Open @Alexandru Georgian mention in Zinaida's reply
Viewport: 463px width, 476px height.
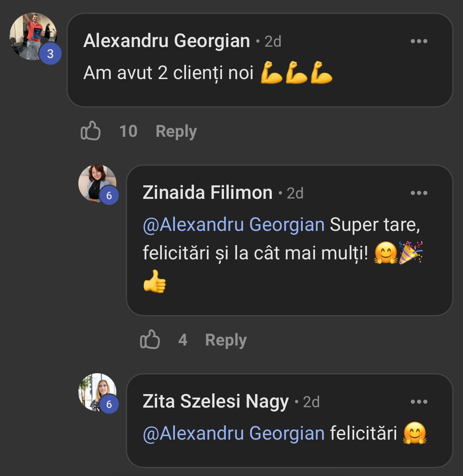[x=233, y=225]
